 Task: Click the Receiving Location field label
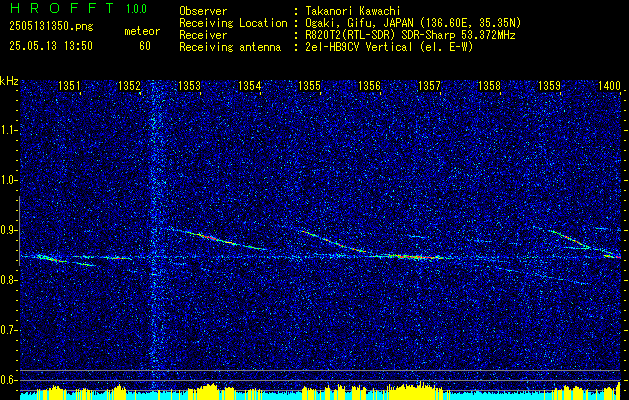point(233,23)
